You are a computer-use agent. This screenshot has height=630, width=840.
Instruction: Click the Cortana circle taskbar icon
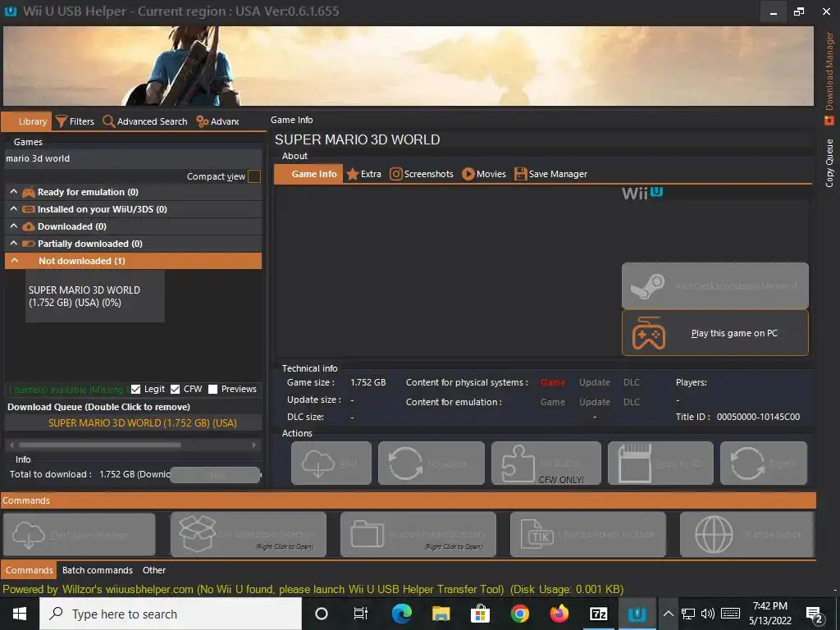coord(322,614)
